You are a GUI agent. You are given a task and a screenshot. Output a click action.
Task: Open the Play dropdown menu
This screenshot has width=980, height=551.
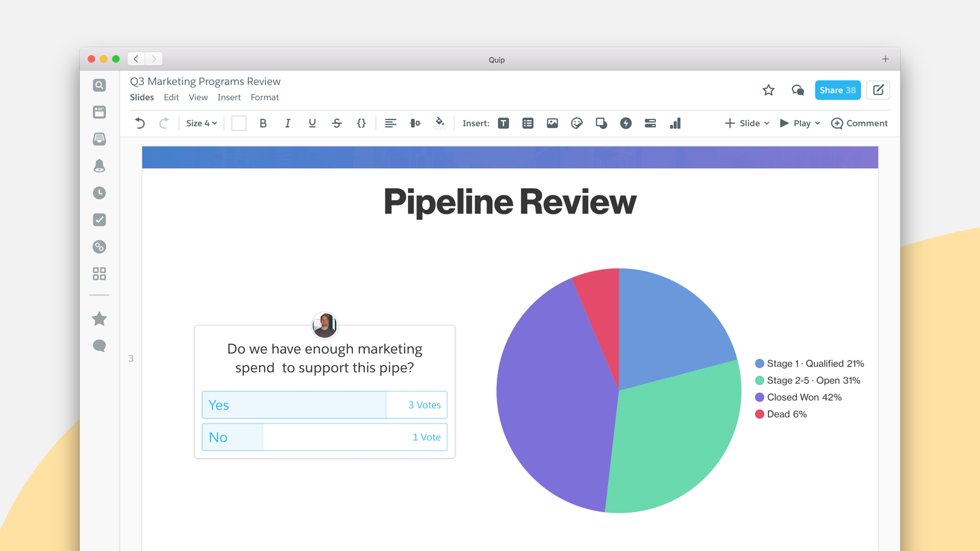tap(799, 123)
